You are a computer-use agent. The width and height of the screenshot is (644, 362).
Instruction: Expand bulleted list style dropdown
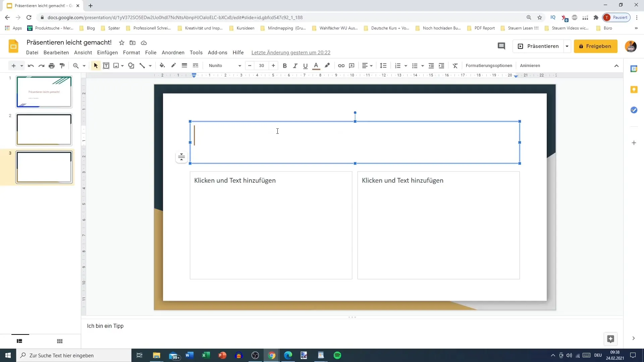pos(423,66)
